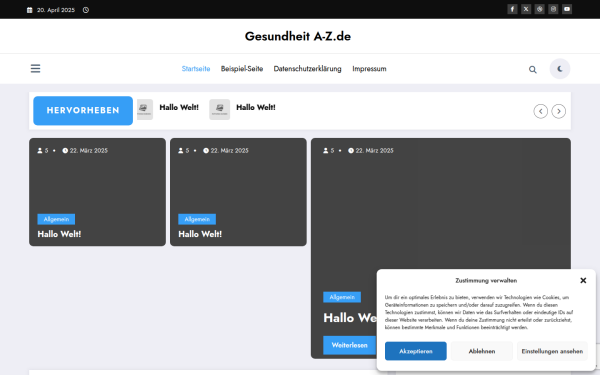Click author icon on large card
The width and height of the screenshot is (600, 375).
pos(326,151)
